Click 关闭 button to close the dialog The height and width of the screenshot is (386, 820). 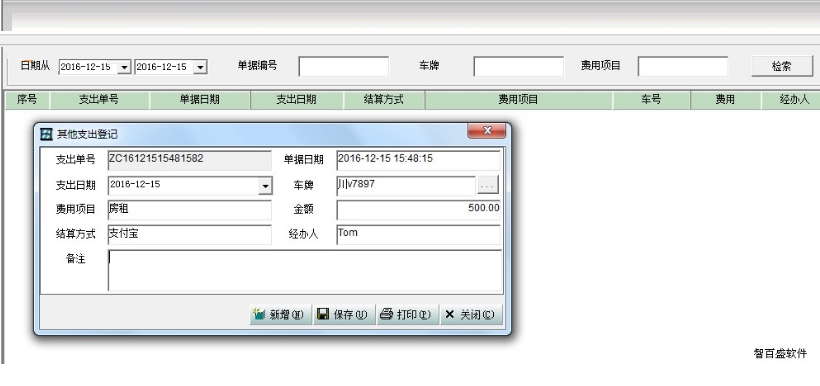tap(471, 314)
